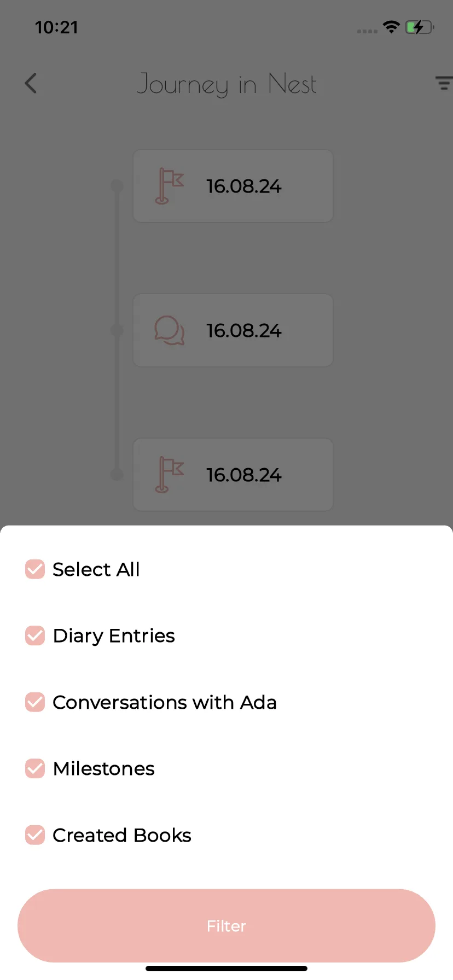Click the chat bubbles conversation icon
This screenshot has width=453, height=980.
tap(169, 330)
